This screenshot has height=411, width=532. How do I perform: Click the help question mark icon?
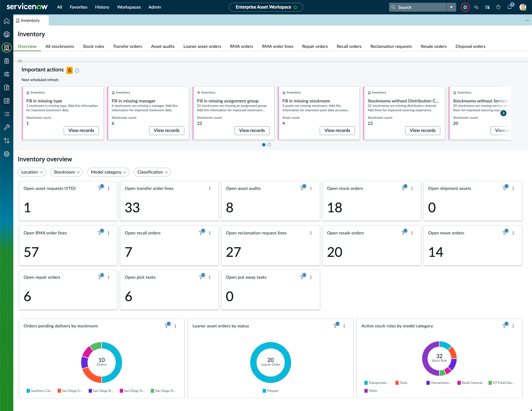tap(498, 7)
